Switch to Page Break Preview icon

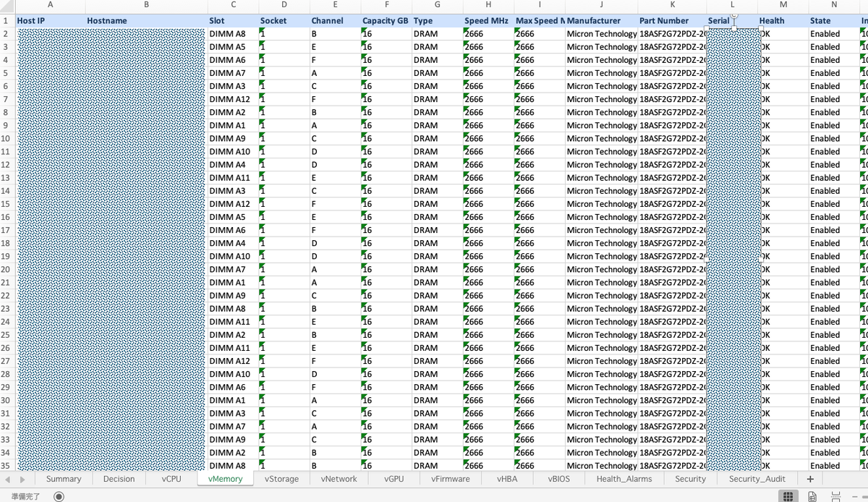(836, 496)
